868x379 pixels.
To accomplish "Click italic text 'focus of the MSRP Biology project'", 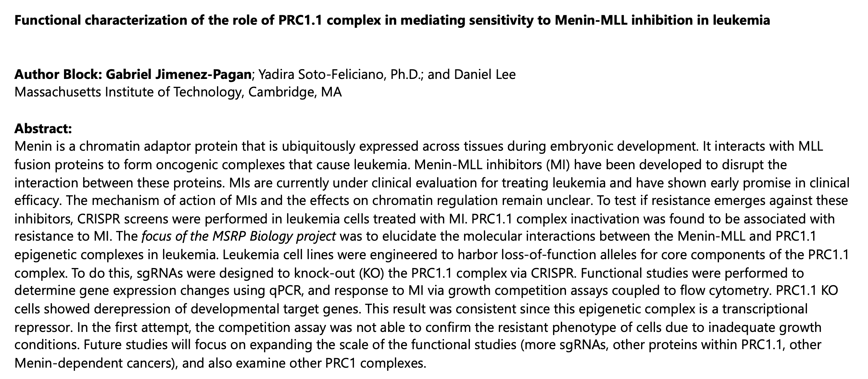I will point(239,236).
